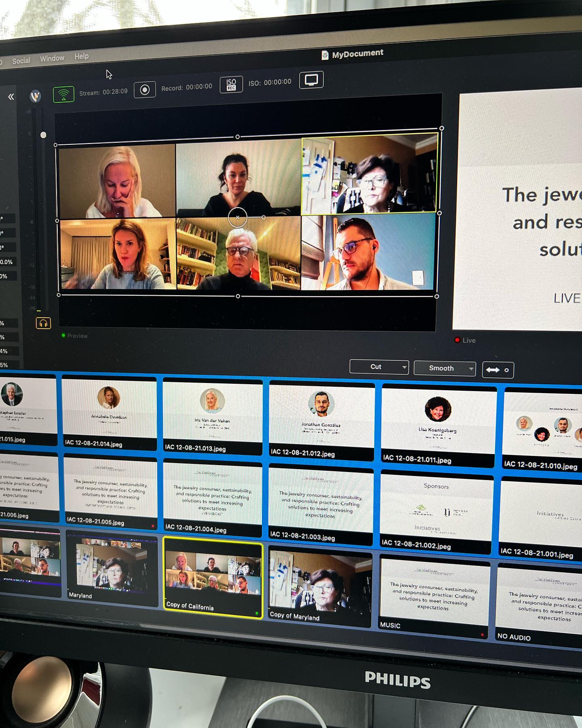Toggle the green stream broadcast button

63,94
